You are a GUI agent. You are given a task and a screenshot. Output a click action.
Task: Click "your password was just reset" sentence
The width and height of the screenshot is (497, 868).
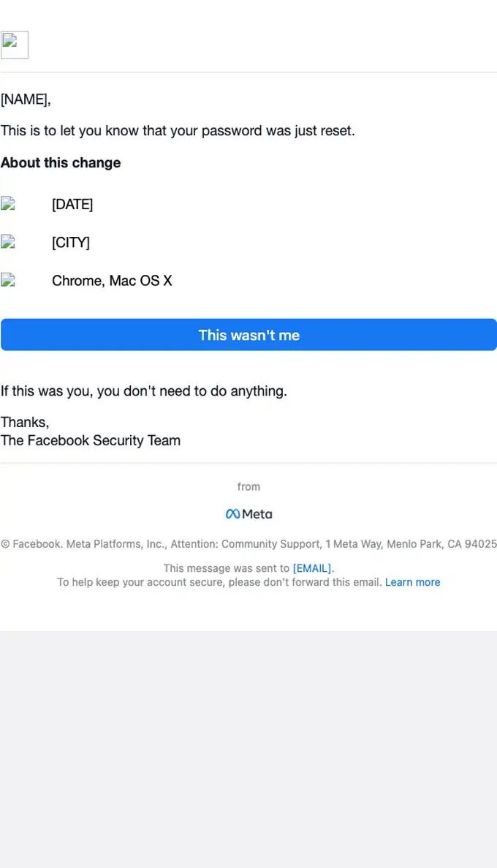(178, 131)
